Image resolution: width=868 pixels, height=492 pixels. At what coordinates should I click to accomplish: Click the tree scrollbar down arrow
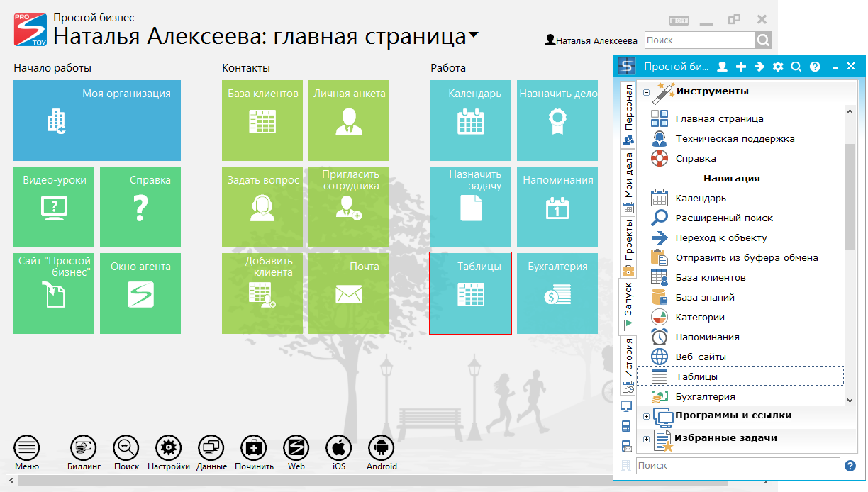pos(850,401)
